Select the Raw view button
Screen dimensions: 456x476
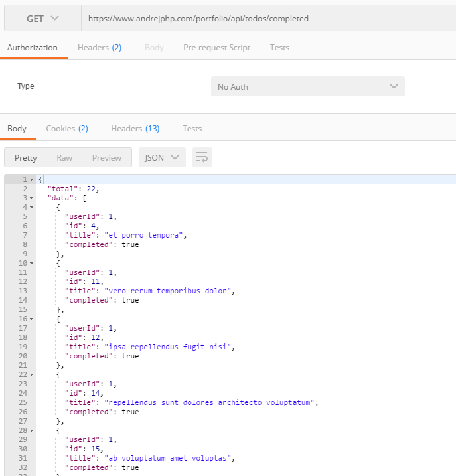coord(64,158)
